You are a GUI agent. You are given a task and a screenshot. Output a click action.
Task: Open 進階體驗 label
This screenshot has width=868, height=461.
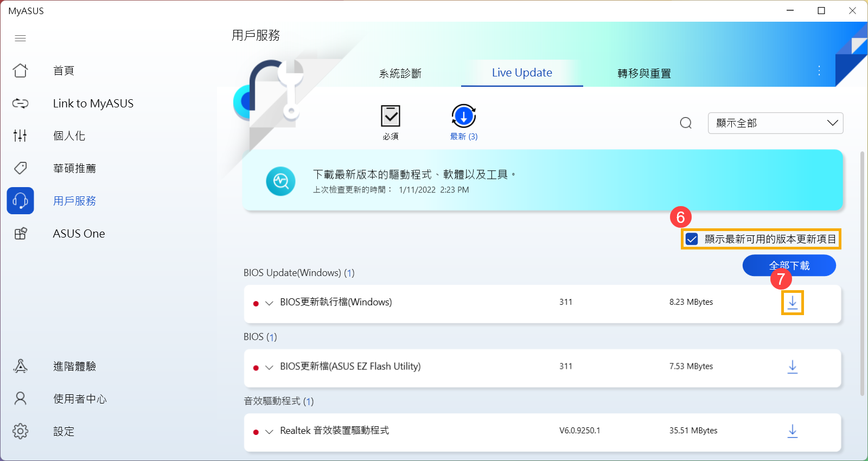(74, 366)
